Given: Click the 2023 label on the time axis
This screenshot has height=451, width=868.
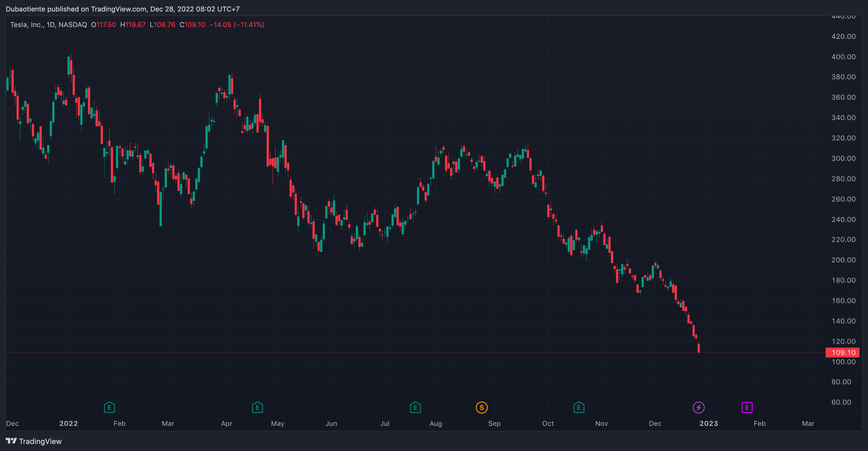Looking at the screenshot, I should point(709,423).
